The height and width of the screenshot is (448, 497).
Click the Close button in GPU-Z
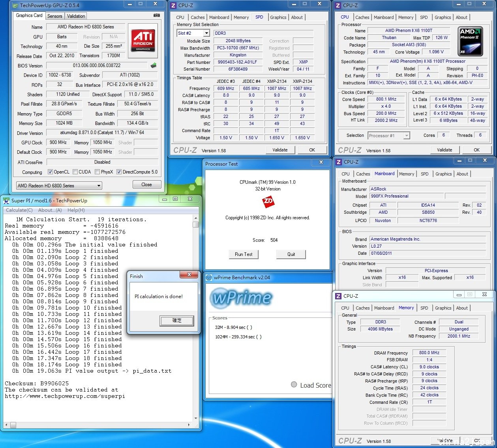[x=146, y=185]
